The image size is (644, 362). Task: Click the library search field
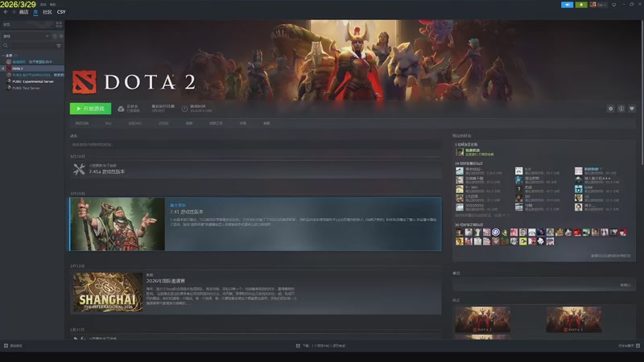point(28,46)
